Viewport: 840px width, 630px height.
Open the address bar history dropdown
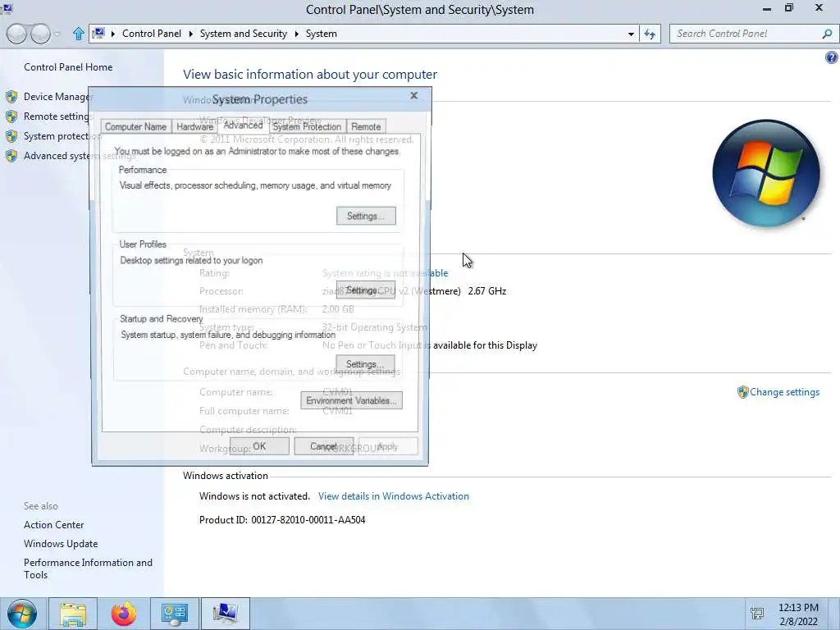[631, 34]
